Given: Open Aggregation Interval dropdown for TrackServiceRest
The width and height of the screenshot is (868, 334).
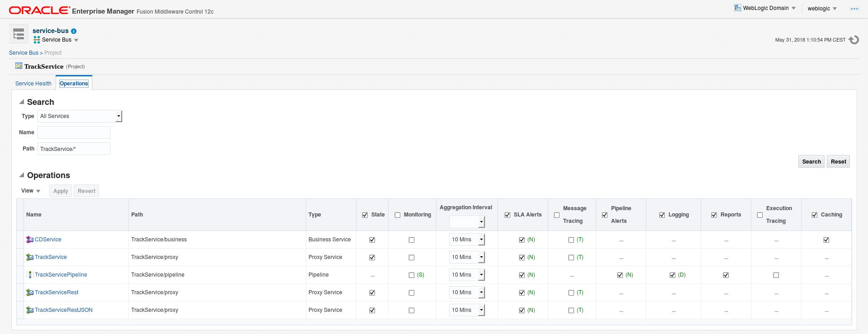Looking at the screenshot, I should [x=481, y=293].
